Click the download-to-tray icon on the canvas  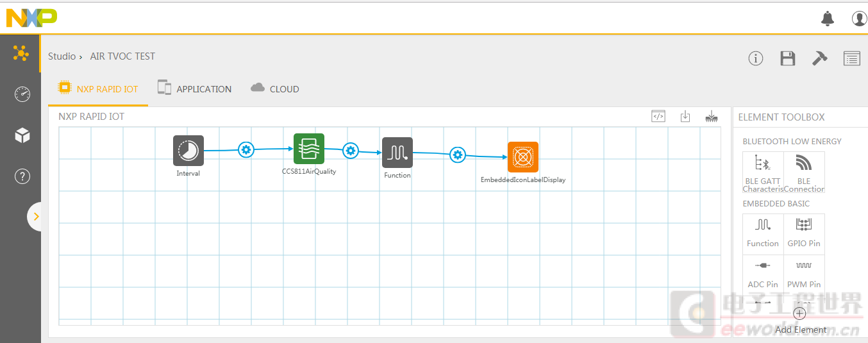coord(712,116)
